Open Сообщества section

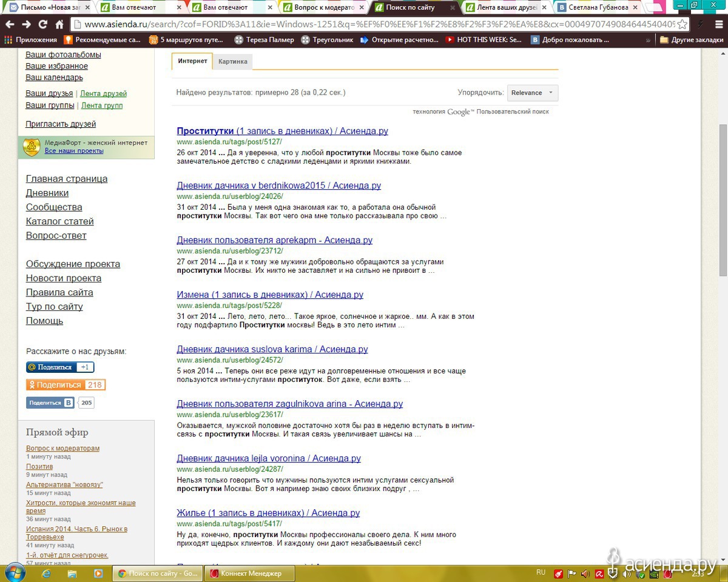click(x=54, y=207)
